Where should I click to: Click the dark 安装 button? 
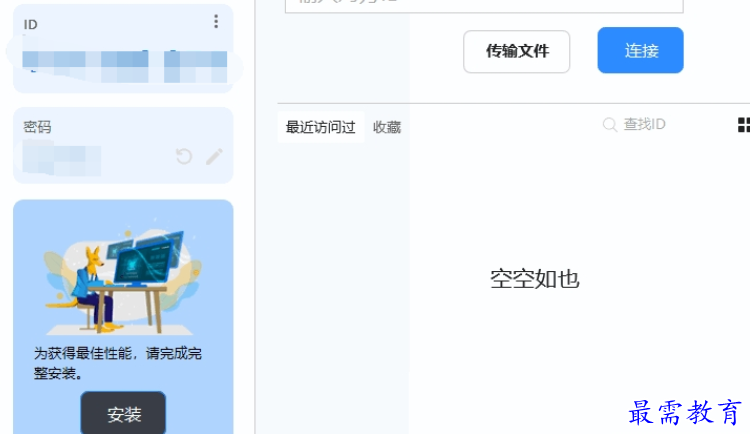(123, 413)
